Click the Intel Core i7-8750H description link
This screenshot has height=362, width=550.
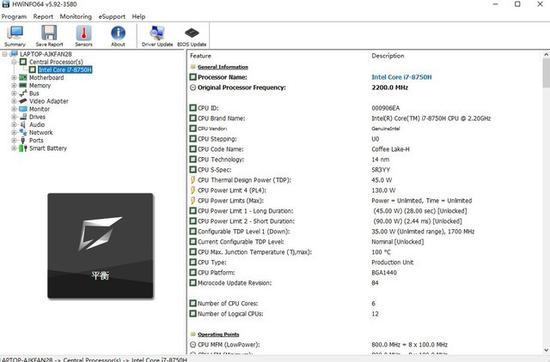pyautogui.click(x=402, y=77)
